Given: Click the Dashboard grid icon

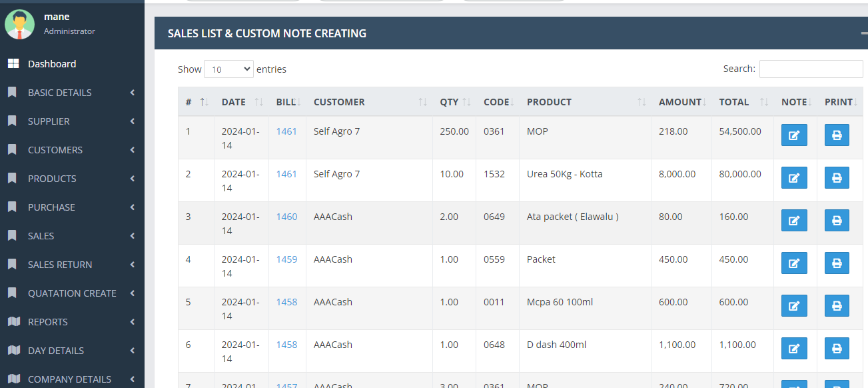Looking at the screenshot, I should (x=13, y=64).
